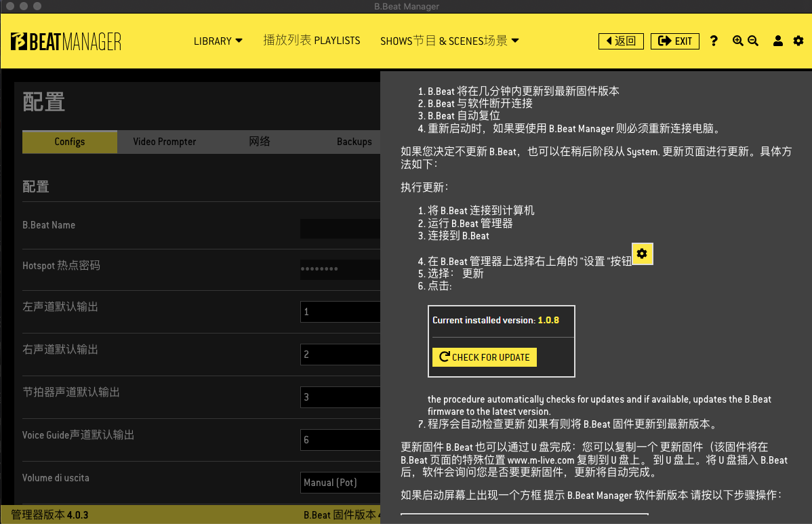Click the 'B.Beat 与软件断开连接' list item

[479, 104]
